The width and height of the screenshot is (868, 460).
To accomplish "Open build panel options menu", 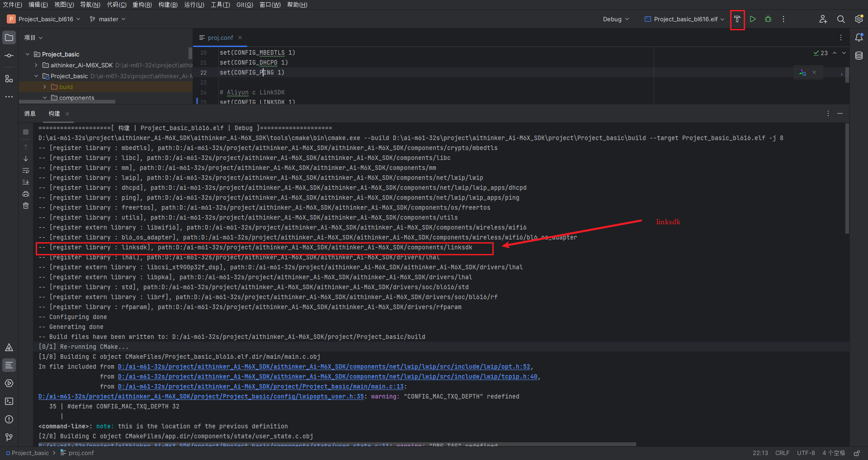I will pyautogui.click(x=828, y=113).
